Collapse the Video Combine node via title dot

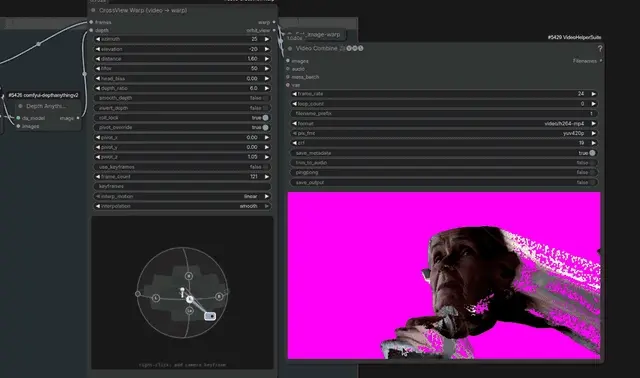pos(290,49)
